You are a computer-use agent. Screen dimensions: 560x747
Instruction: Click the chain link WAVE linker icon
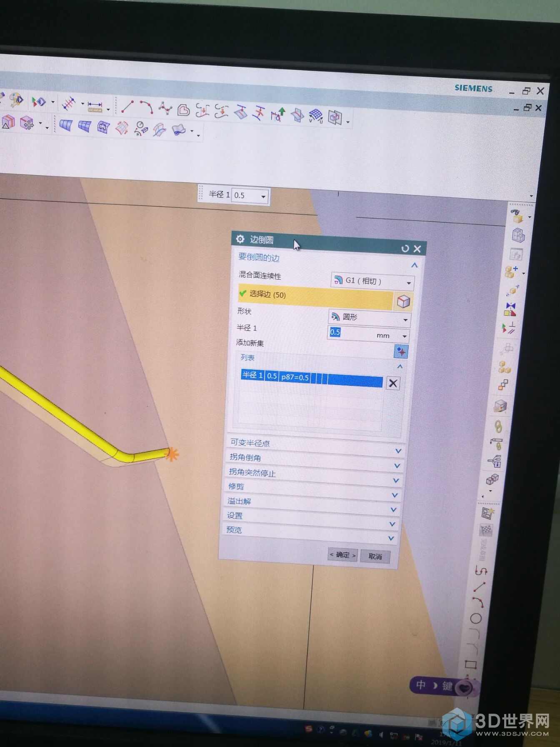click(497, 426)
